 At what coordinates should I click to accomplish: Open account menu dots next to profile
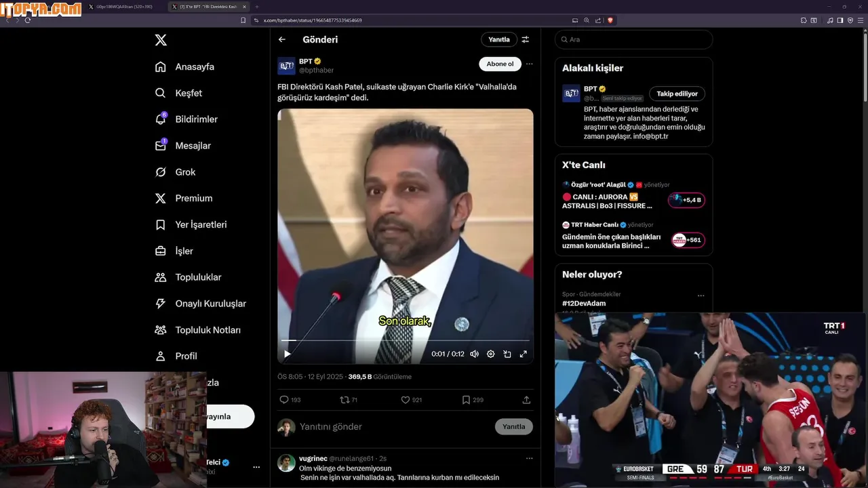point(256,467)
